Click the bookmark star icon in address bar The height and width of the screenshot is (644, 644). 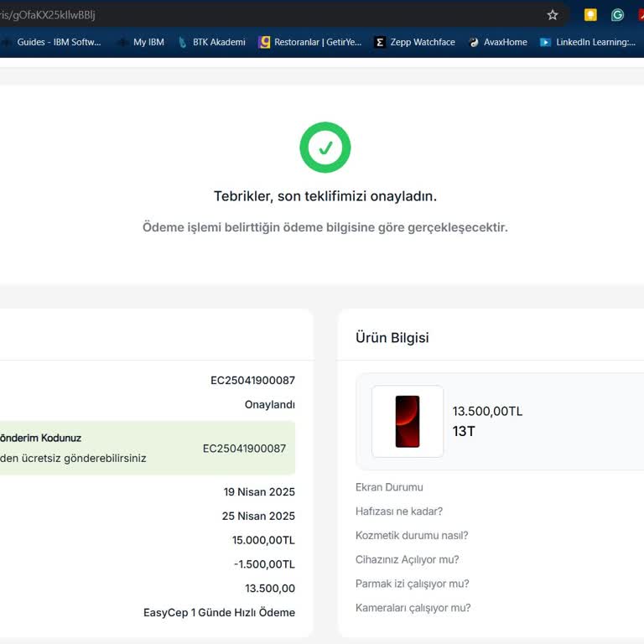point(553,15)
